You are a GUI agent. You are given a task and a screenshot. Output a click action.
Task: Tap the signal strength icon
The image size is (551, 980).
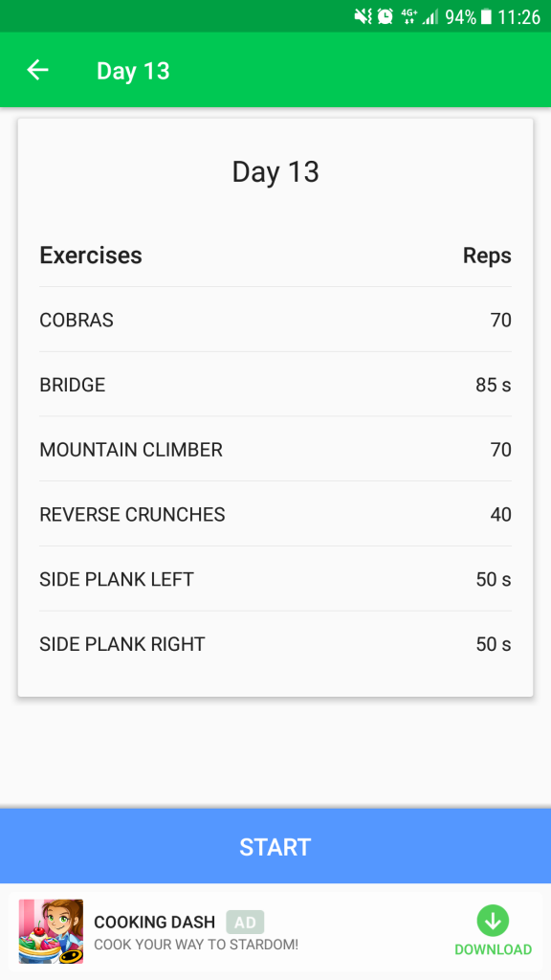pos(430,17)
